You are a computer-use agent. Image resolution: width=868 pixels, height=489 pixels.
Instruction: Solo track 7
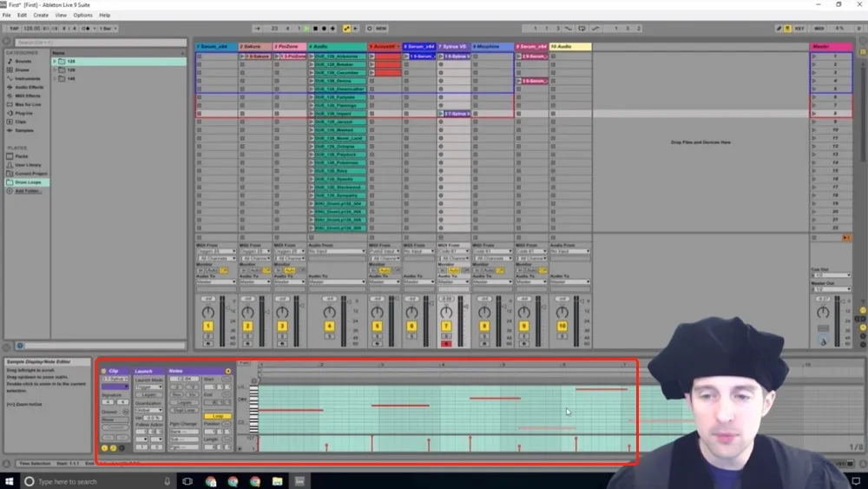tap(446, 336)
